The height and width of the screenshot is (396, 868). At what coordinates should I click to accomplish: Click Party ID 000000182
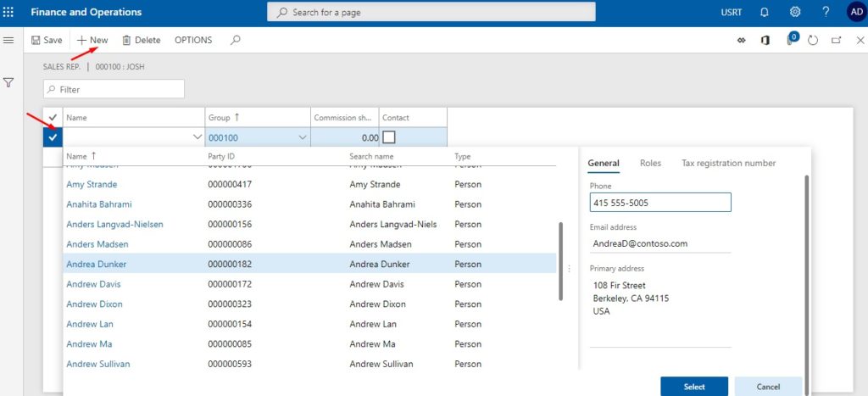click(230, 265)
